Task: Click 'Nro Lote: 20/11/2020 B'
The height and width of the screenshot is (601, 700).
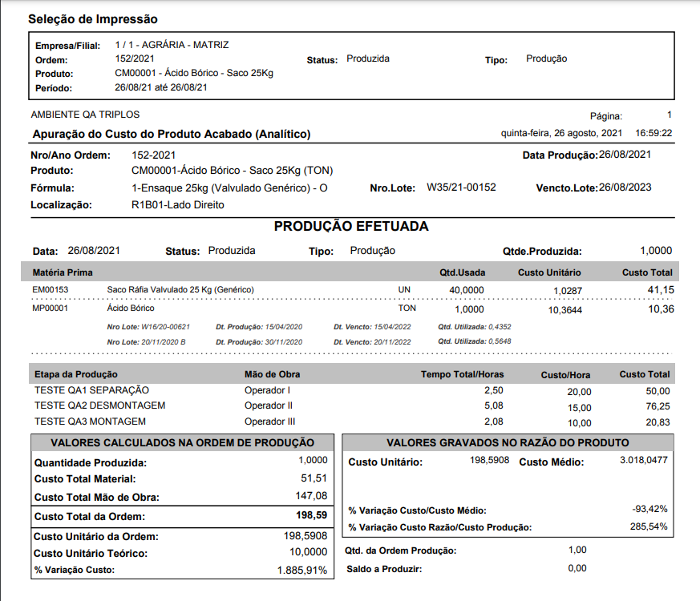Action: [146, 342]
